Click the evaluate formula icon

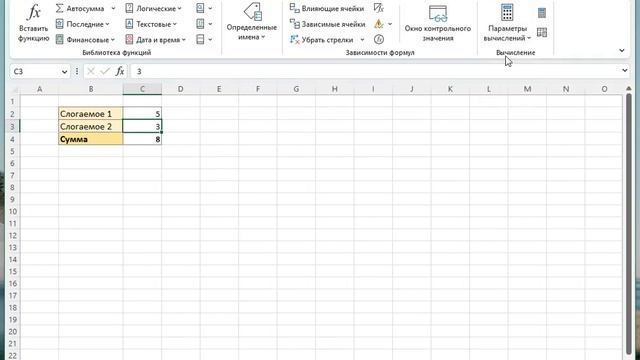tap(379, 40)
